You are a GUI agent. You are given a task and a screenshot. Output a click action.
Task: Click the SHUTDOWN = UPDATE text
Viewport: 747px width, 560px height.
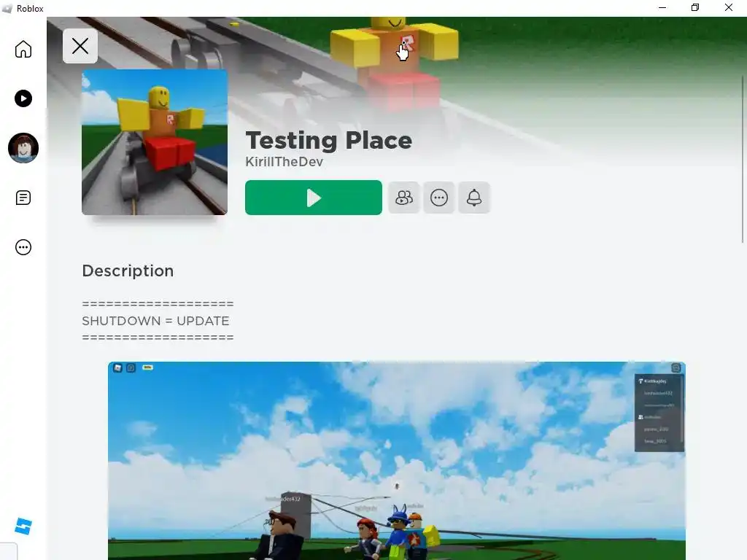[x=156, y=321]
